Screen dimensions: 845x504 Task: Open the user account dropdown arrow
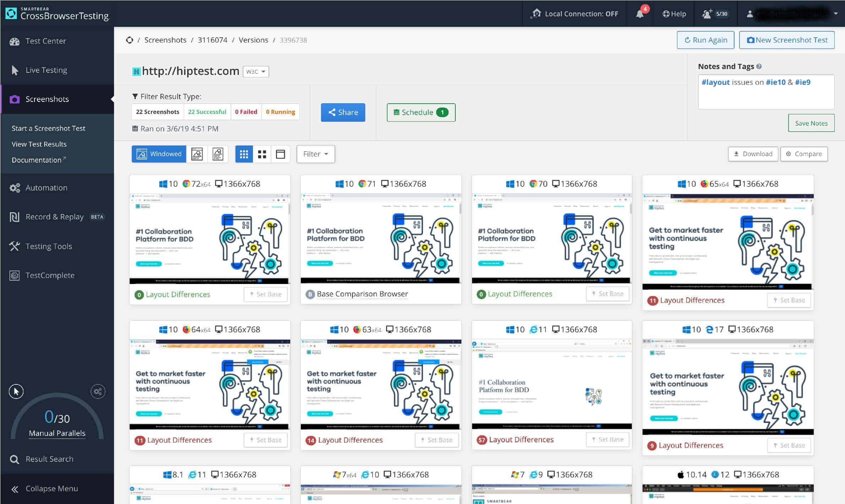click(x=836, y=14)
